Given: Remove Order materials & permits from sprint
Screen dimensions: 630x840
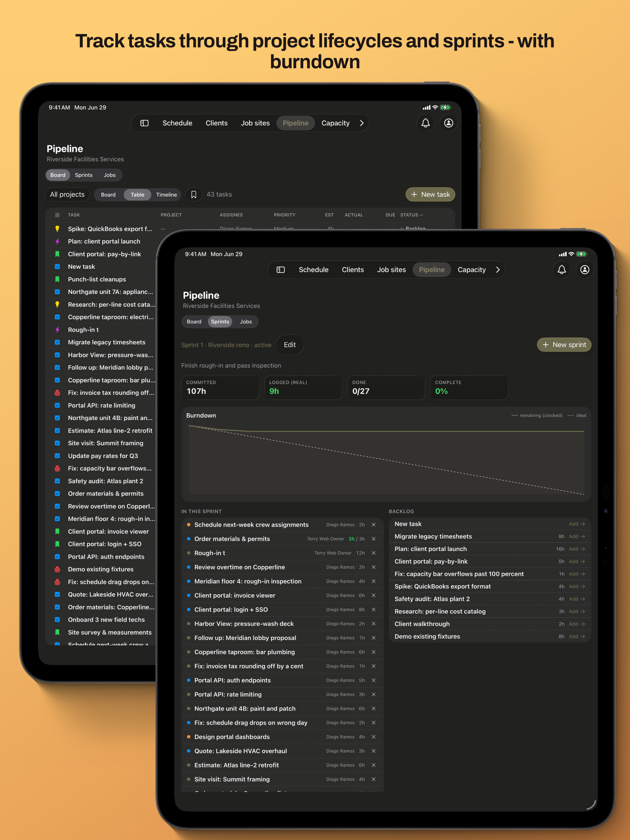Looking at the screenshot, I should 373,539.
